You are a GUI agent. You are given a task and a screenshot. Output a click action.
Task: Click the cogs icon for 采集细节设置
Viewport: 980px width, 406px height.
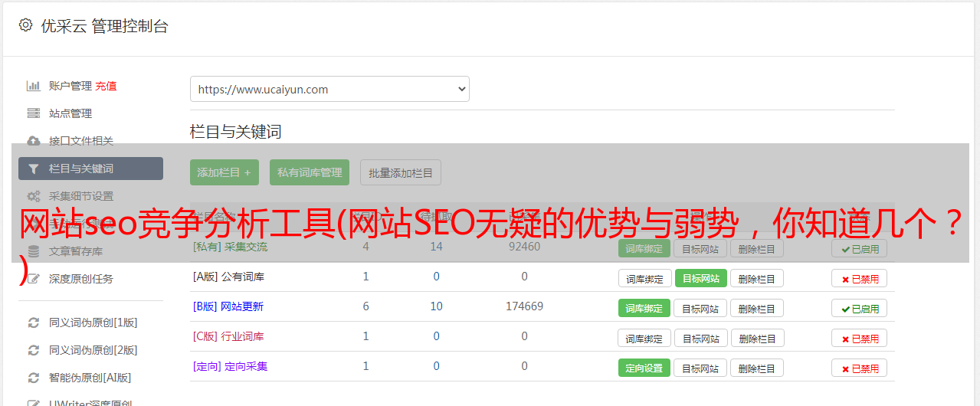(34, 196)
